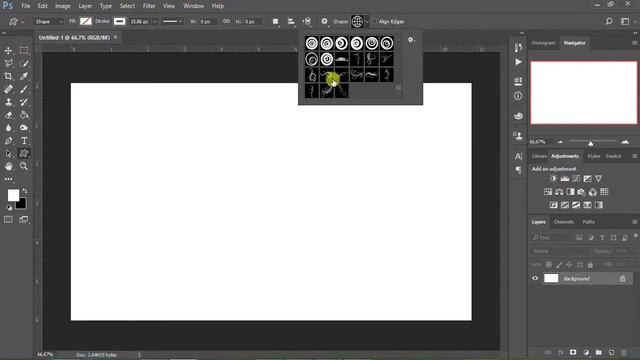This screenshot has width=640, height=360.
Task: Create a new layer in Layers panel
Action: [x=611, y=352]
